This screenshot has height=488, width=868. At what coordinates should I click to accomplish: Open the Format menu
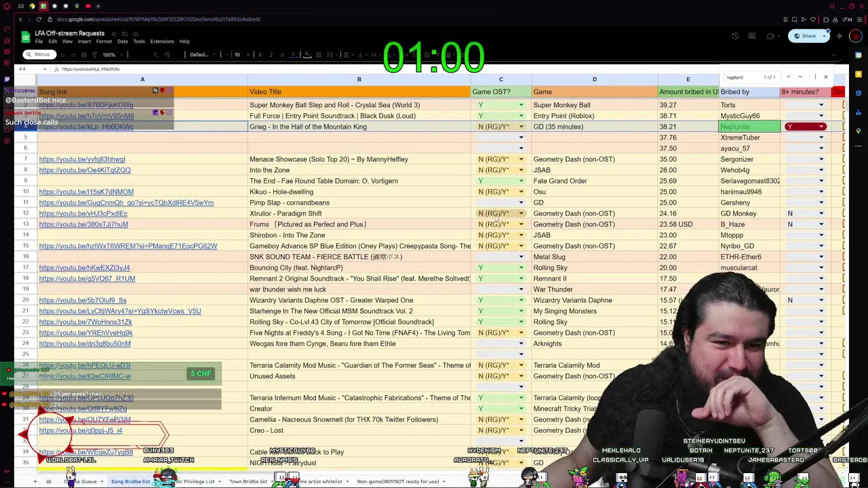tap(104, 41)
